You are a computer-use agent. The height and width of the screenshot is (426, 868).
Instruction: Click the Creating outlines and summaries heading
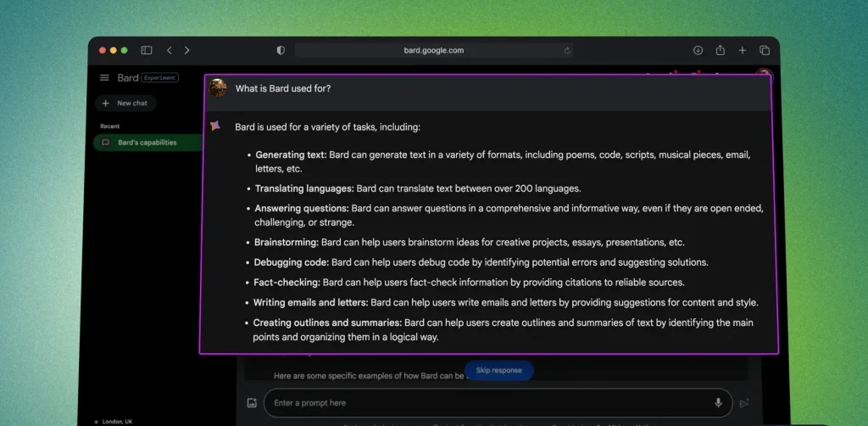click(328, 322)
